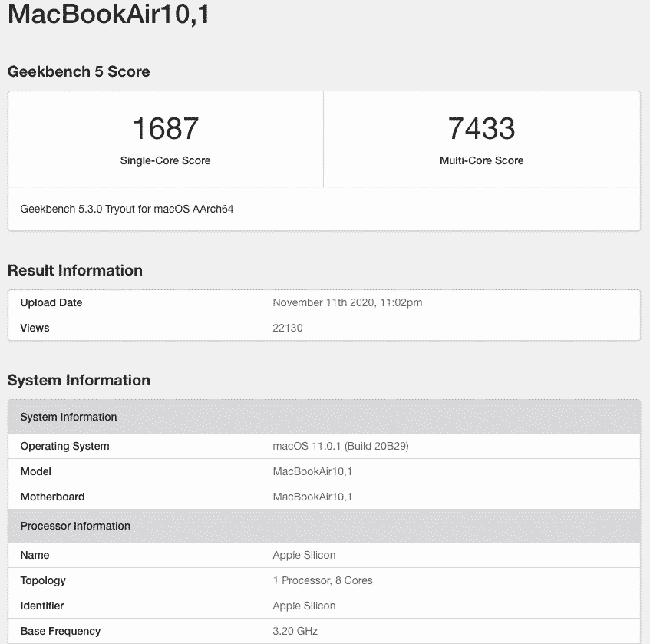Select the Topology value 1 Processor, 8 Cores
The height and width of the screenshot is (644, 650).
click(322, 580)
